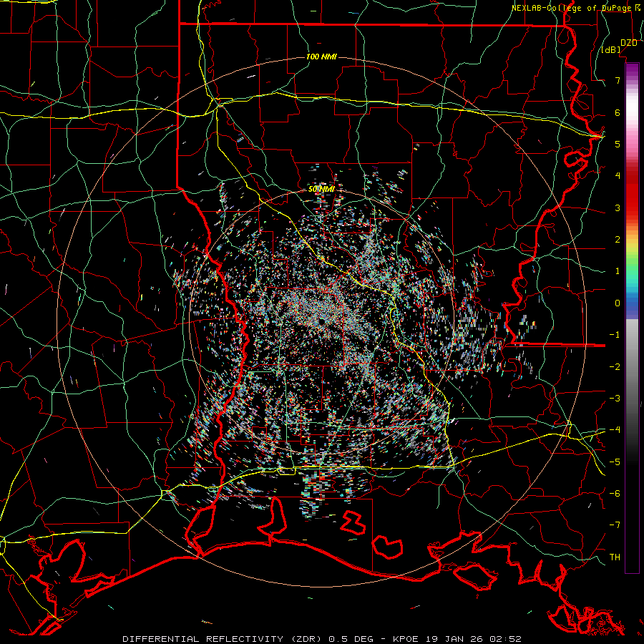Click the 3 value on the color scale
The height and width of the screenshot is (644, 644).
[618, 208]
